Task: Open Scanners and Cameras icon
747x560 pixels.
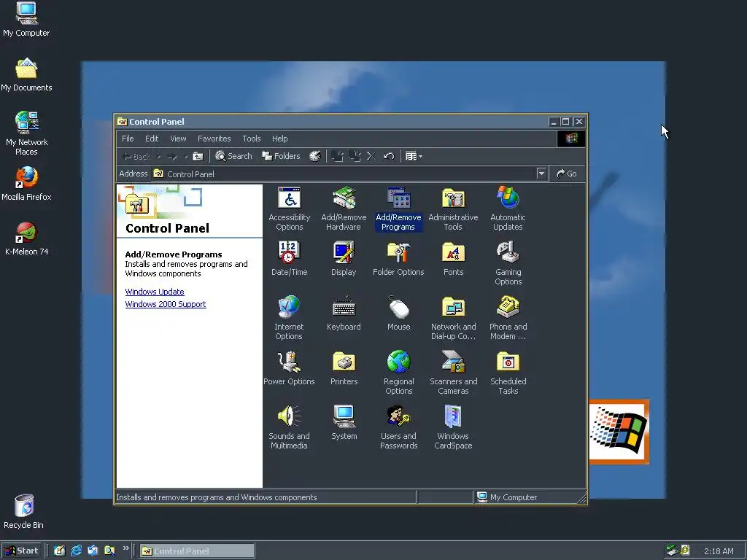Action: tap(453, 373)
